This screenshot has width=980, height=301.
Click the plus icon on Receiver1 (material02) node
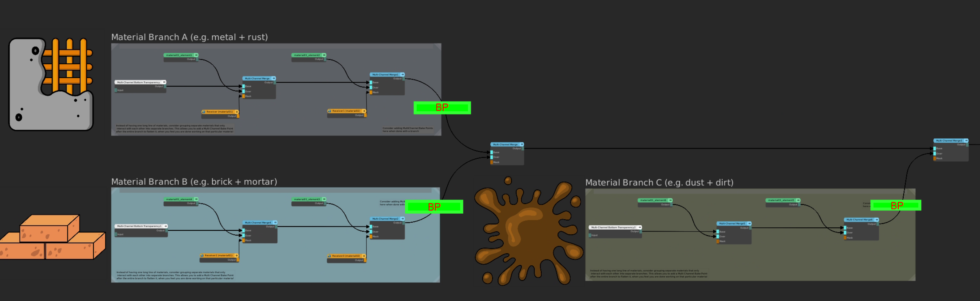coord(364,111)
